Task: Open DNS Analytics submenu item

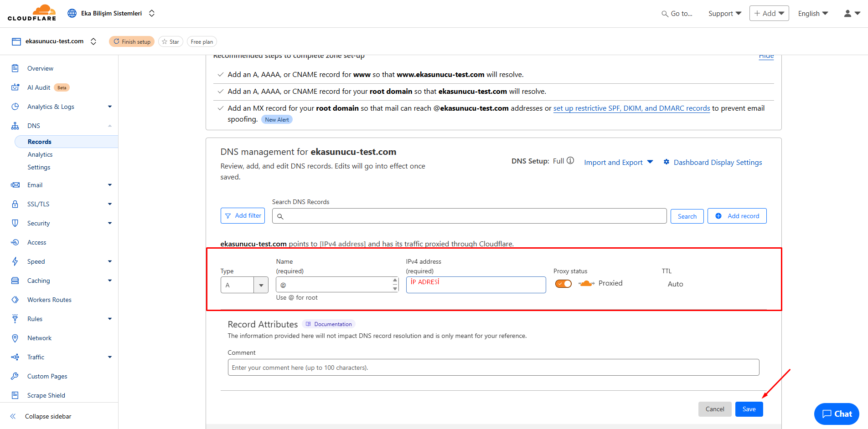Action: coord(40,154)
